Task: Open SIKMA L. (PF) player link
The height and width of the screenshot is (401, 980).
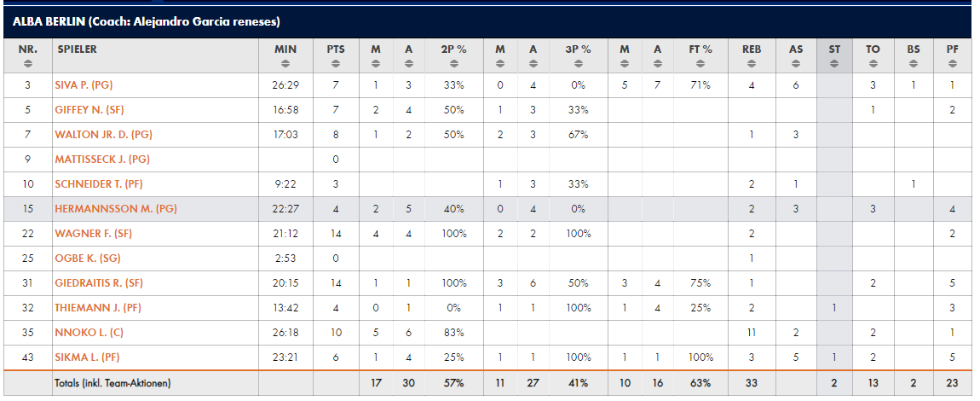Action: click(87, 357)
